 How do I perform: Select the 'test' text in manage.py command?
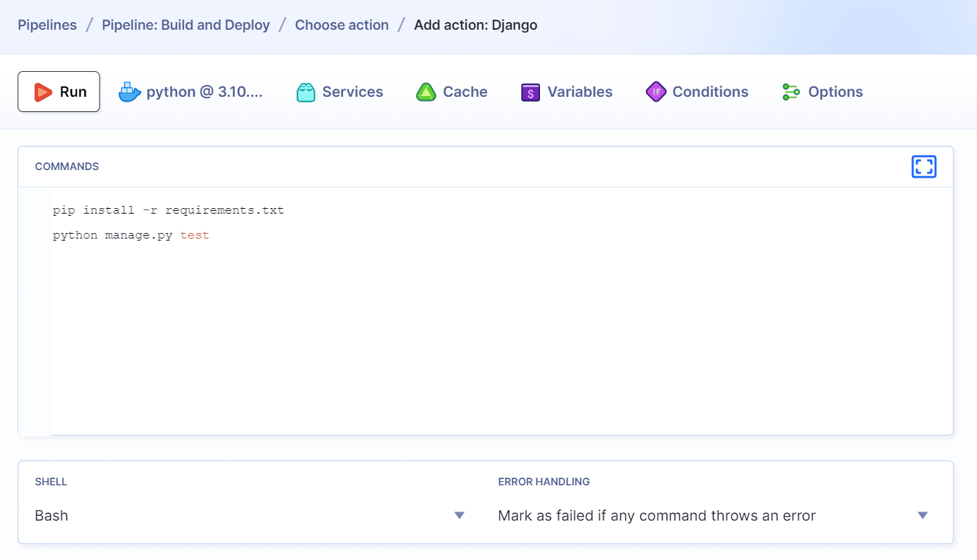(194, 234)
